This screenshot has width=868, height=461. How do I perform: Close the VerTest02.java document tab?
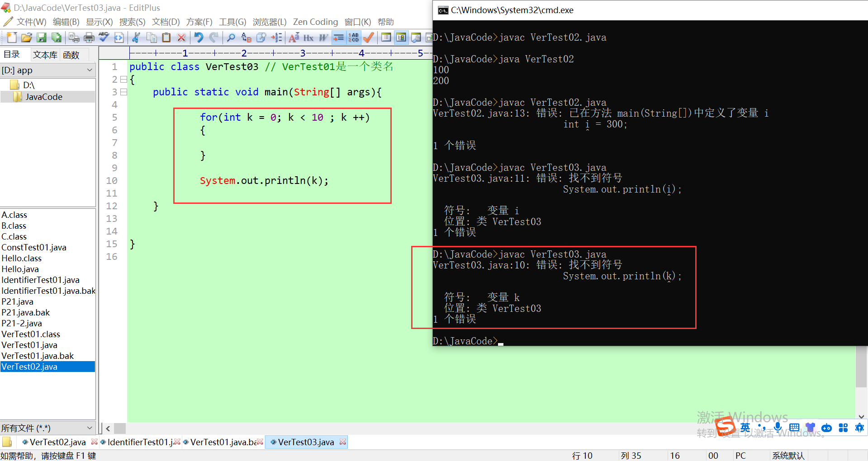(x=94, y=442)
